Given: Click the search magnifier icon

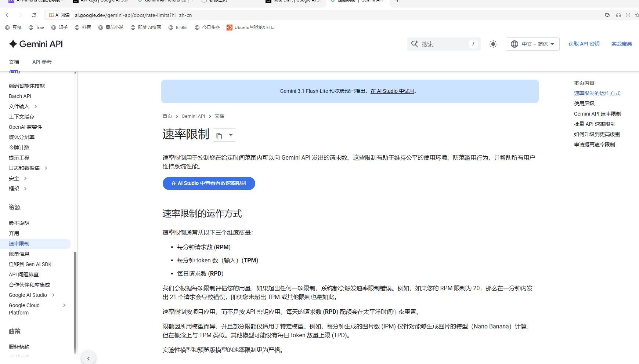Looking at the screenshot, I should tap(415, 44).
